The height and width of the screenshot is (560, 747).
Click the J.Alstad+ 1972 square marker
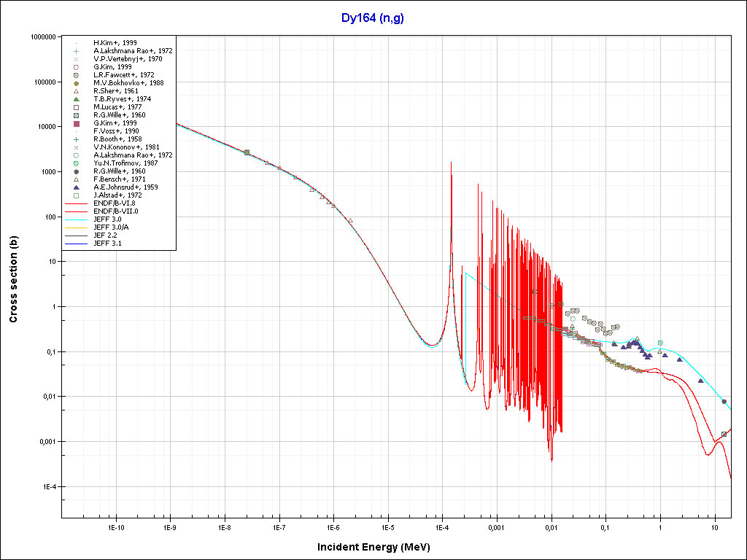click(76, 195)
